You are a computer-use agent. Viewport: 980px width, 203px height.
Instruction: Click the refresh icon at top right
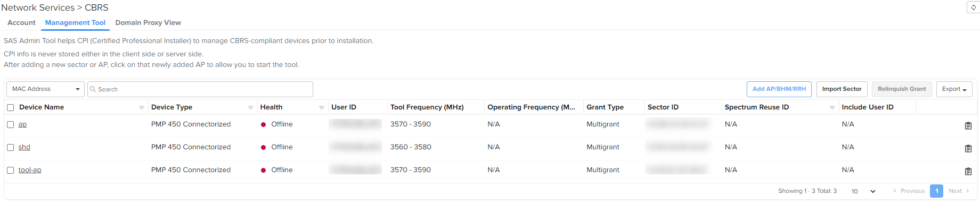point(974,7)
